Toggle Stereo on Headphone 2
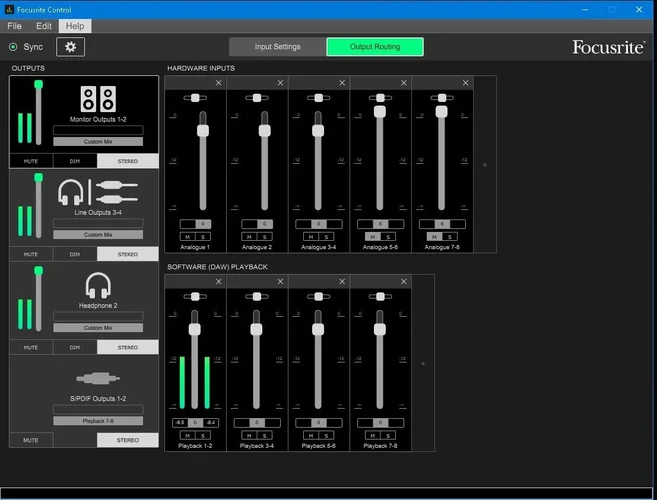The width and height of the screenshot is (657, 500). pyautogui.click(x=128, y=347)
